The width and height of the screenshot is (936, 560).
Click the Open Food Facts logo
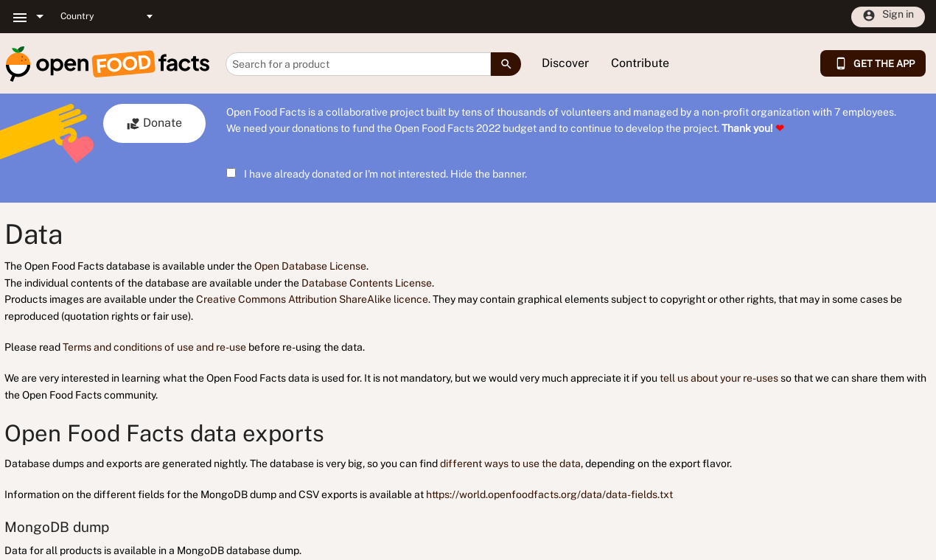click(107, 63)
